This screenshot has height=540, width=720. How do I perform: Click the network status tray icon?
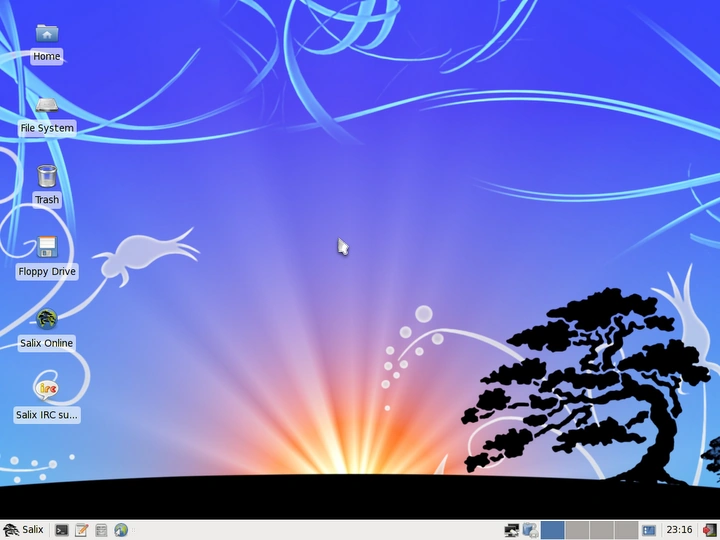511,530
